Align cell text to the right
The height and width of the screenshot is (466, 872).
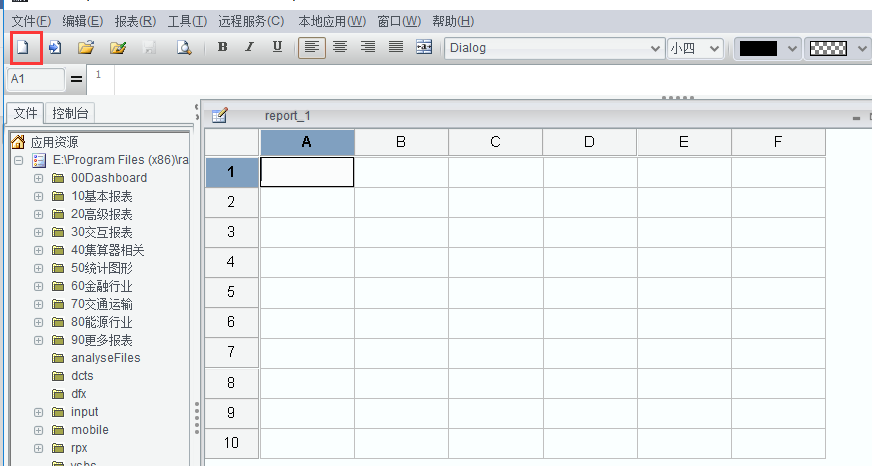pyautogui.click(x=368, y=47)
